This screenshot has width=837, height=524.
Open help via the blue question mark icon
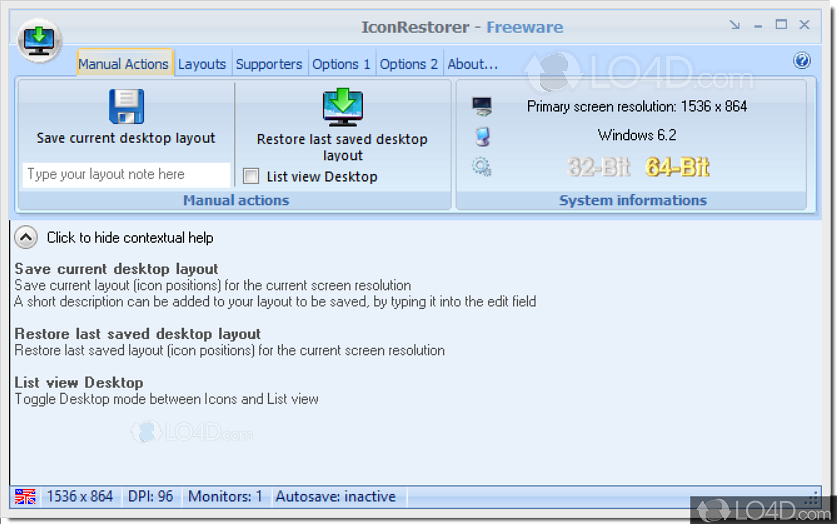click(x=801, y=60)
